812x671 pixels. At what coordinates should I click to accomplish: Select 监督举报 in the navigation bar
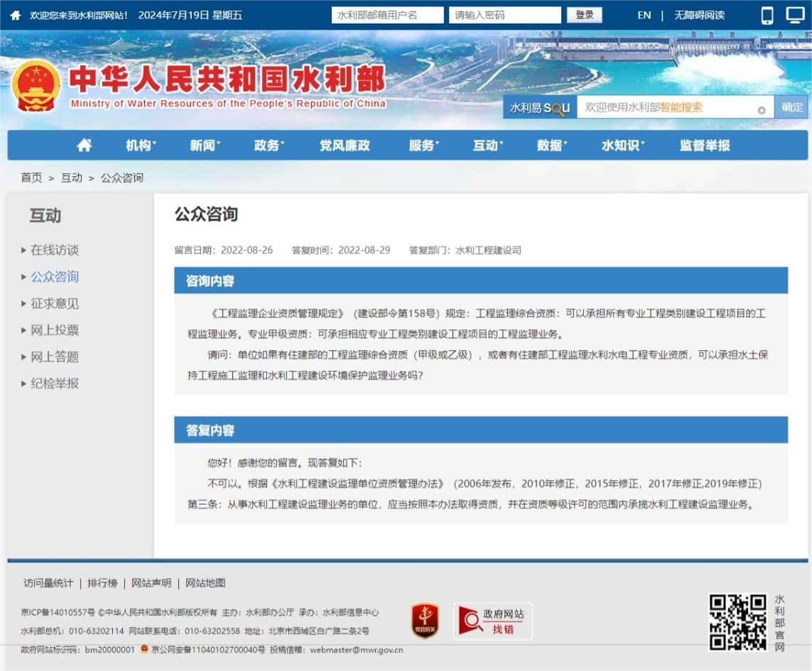(704, 146)
